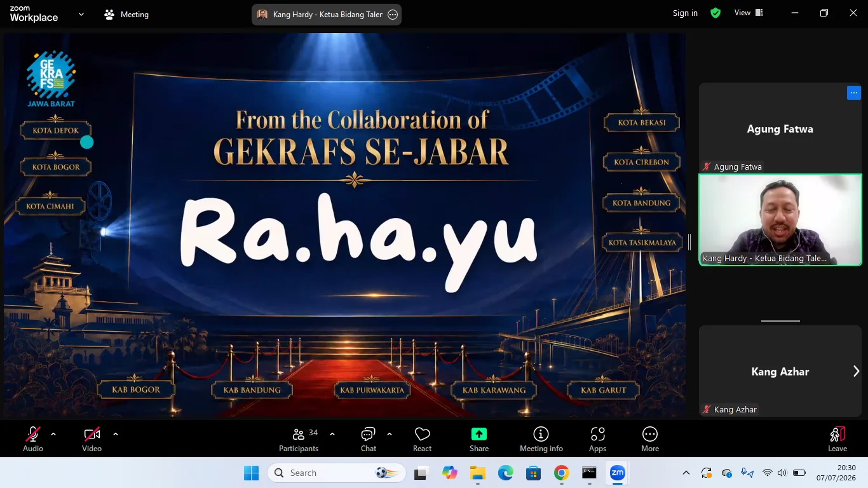Leave the meeting
The height and width of the screenshot is (488, 868).
pos(837,439)
